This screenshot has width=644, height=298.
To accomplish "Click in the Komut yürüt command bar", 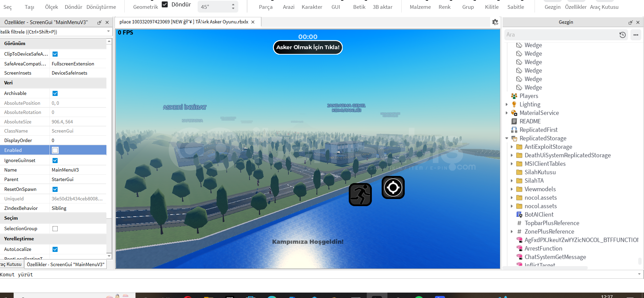I will 318,274.
